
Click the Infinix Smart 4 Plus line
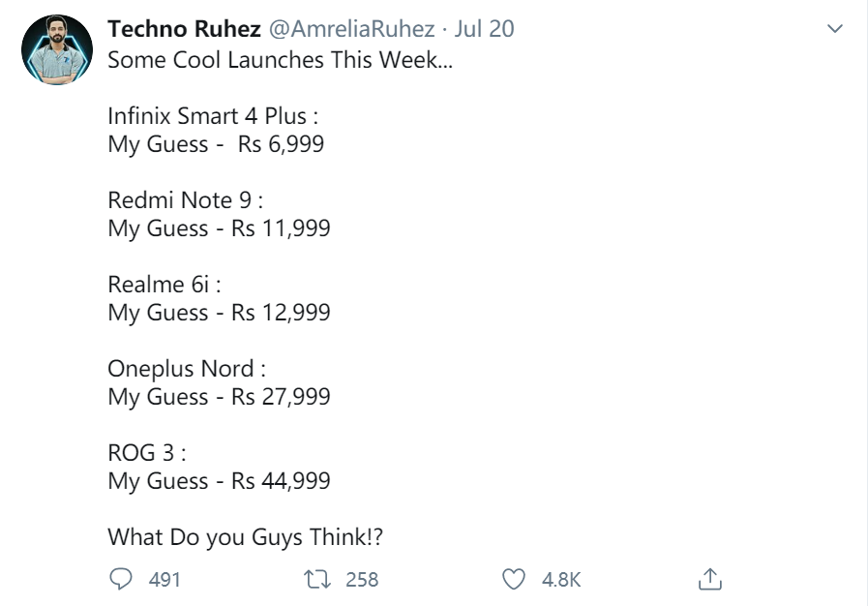coord(213,116)
